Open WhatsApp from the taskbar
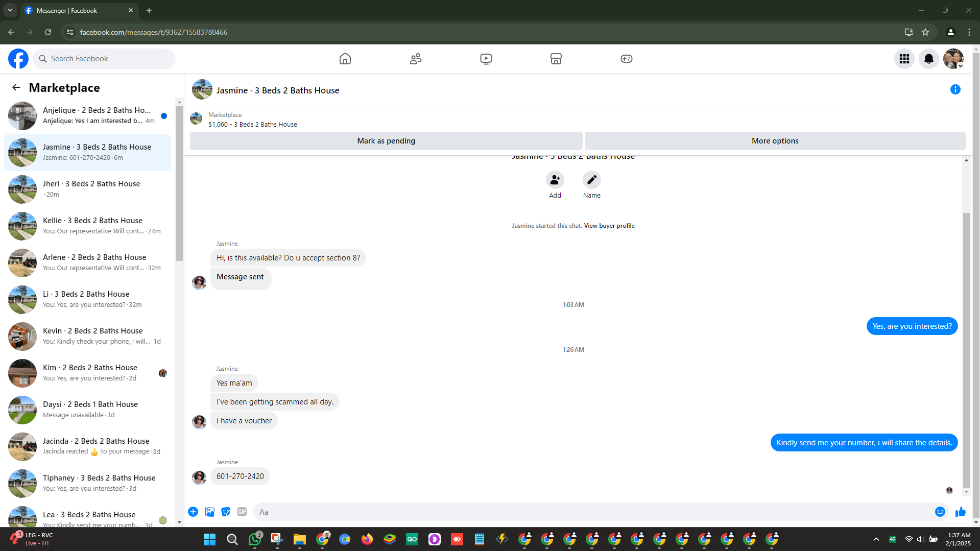 tap(255, 539)
